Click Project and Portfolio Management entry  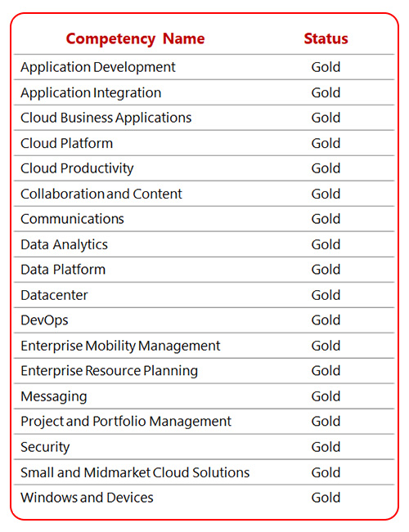[126, 422]
